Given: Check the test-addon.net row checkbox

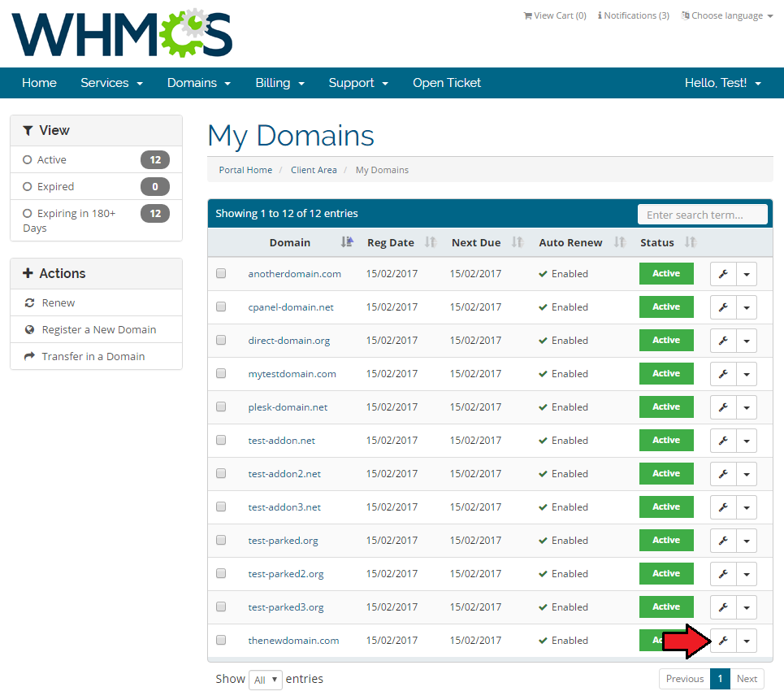Looking at the screenshot, I should pyautogui.click(x=221, y=440).
